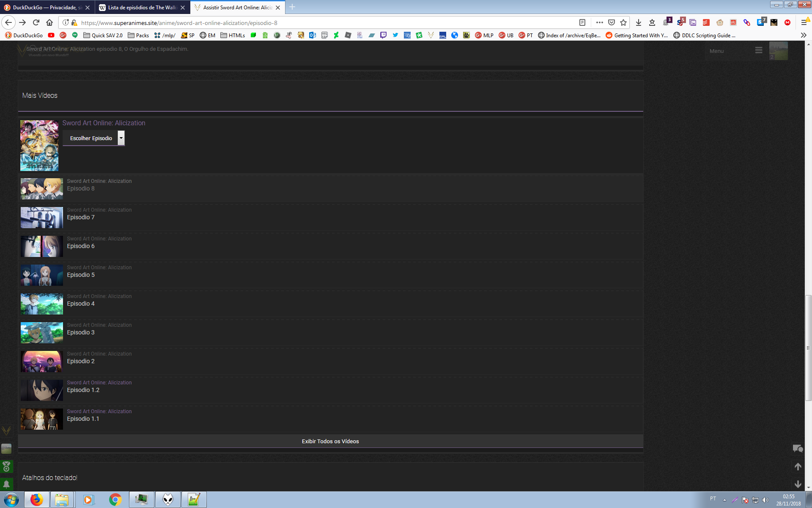812x508 pixels.
Task: Open the site hamburger menu icon
Action: pos(759,50)
